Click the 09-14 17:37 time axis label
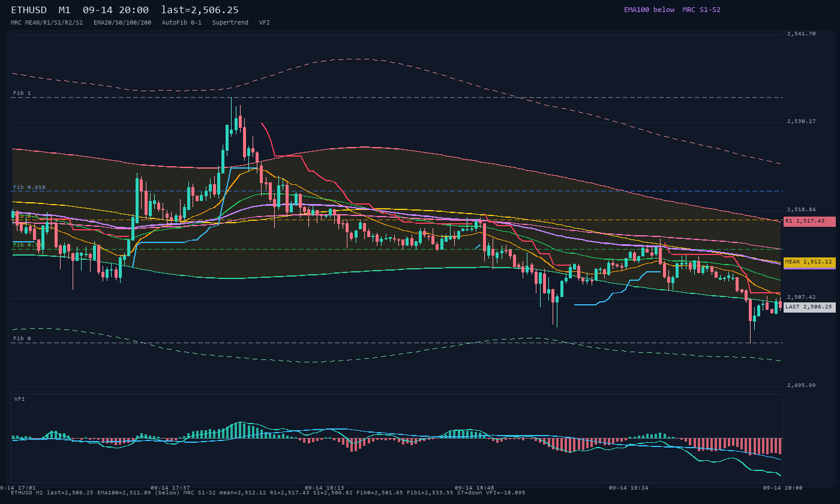840x504 pixels. coord(170,488)
